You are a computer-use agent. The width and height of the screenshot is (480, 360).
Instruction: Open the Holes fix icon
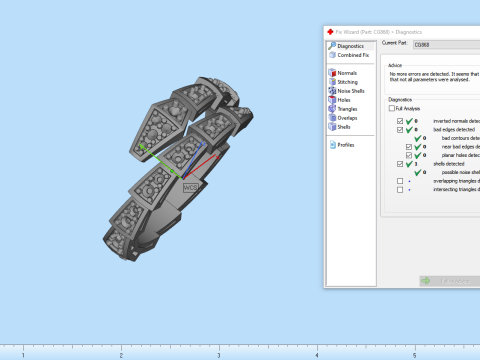tap(332, 100)
